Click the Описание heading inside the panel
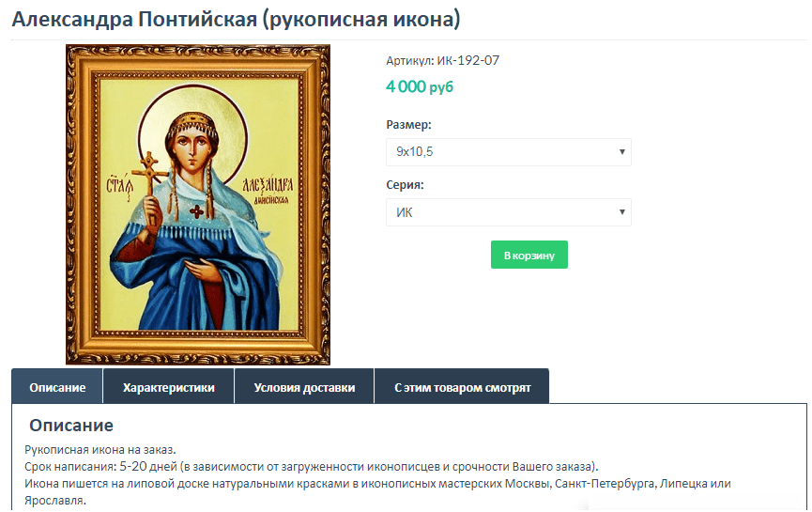The image size is (812, 512). pos(71,425)
